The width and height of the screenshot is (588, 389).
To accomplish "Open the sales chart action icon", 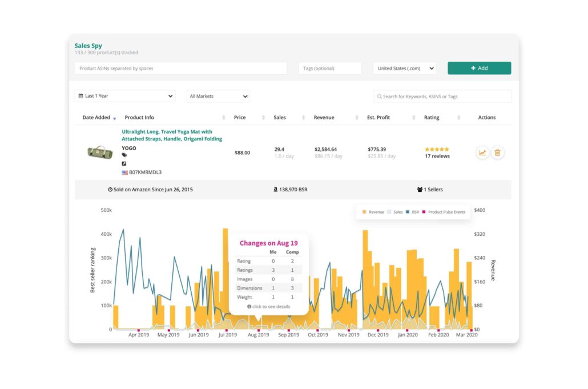I will point(482,153).
